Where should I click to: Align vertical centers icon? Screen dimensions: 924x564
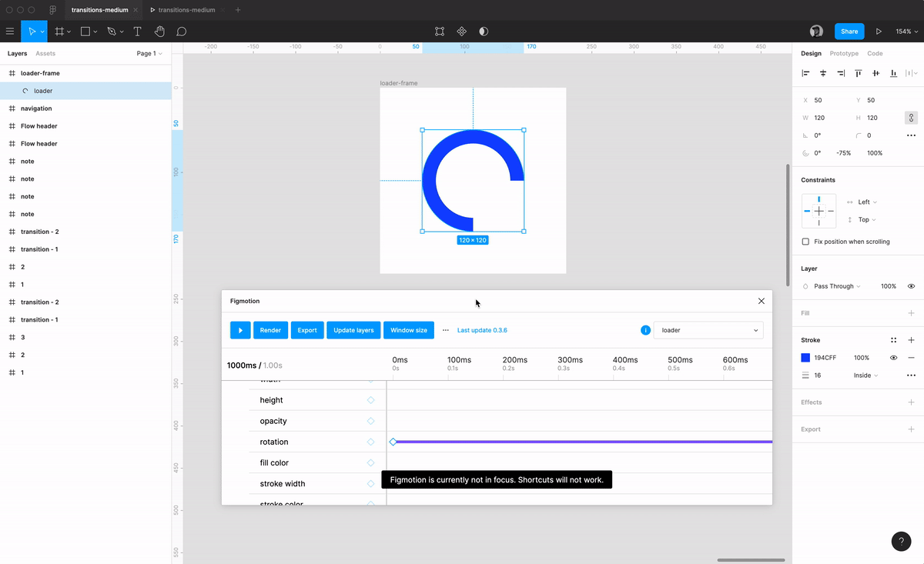(876, 73)
